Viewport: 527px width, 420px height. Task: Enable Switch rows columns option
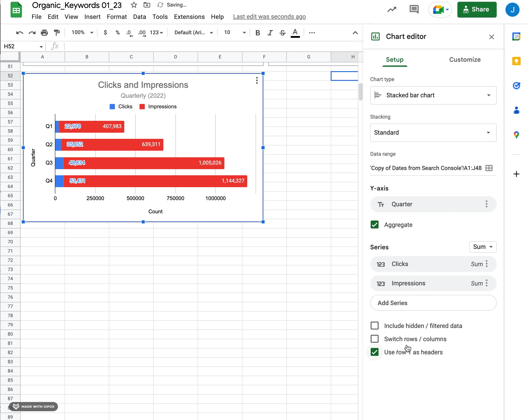[x=375, y=339]
